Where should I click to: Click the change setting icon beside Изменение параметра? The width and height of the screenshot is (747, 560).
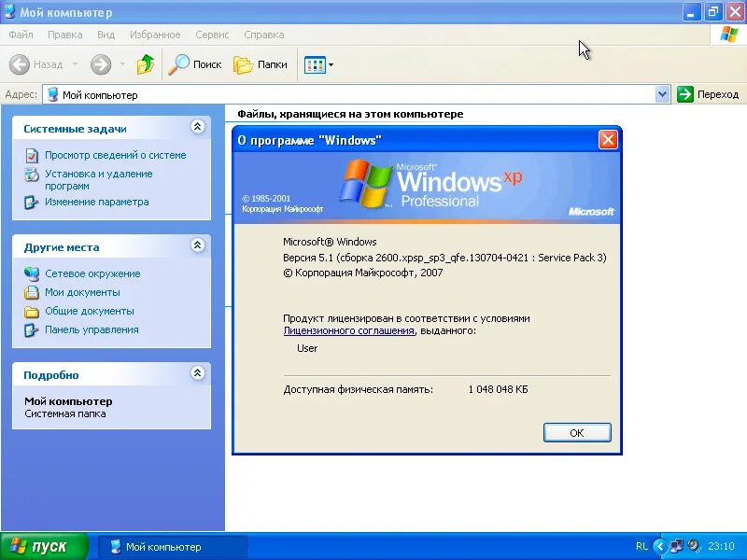pos(32,203)
